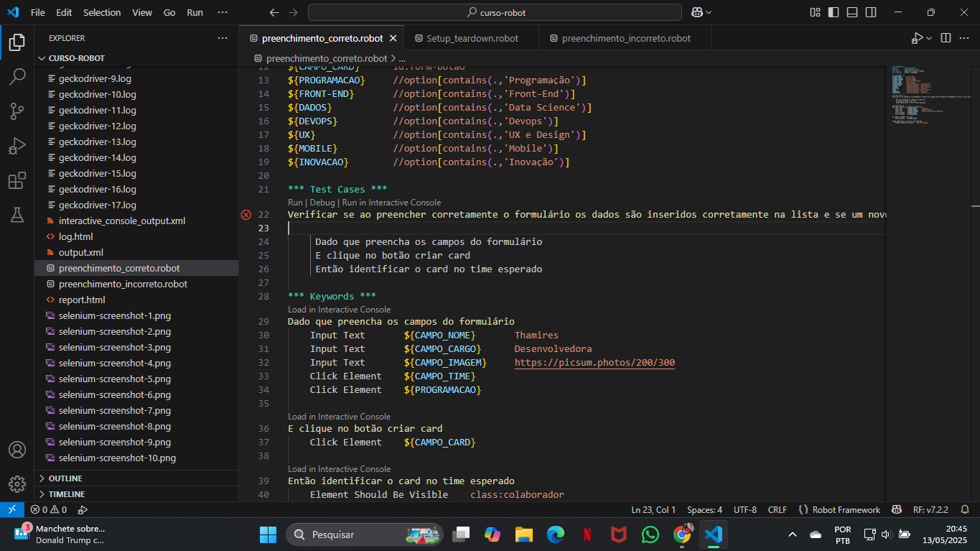The image size is (980, 551).
Task: Click the remote window status icon
Action: click(12, 509)
